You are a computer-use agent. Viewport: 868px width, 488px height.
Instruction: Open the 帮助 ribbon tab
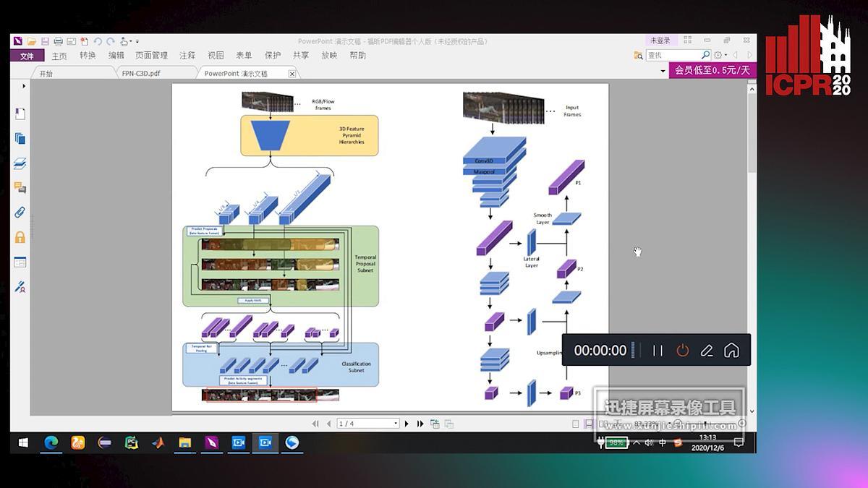tap(357, 56)
